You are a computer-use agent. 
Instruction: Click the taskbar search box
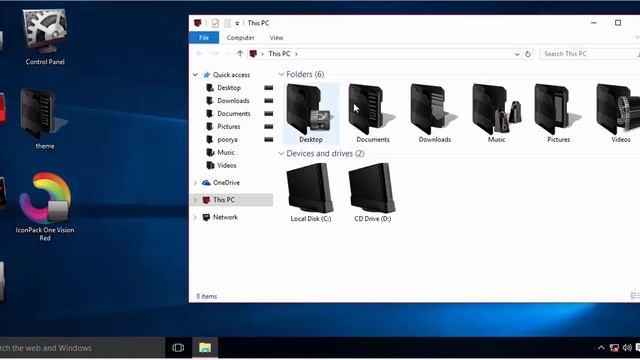click(x=82, y=348)
